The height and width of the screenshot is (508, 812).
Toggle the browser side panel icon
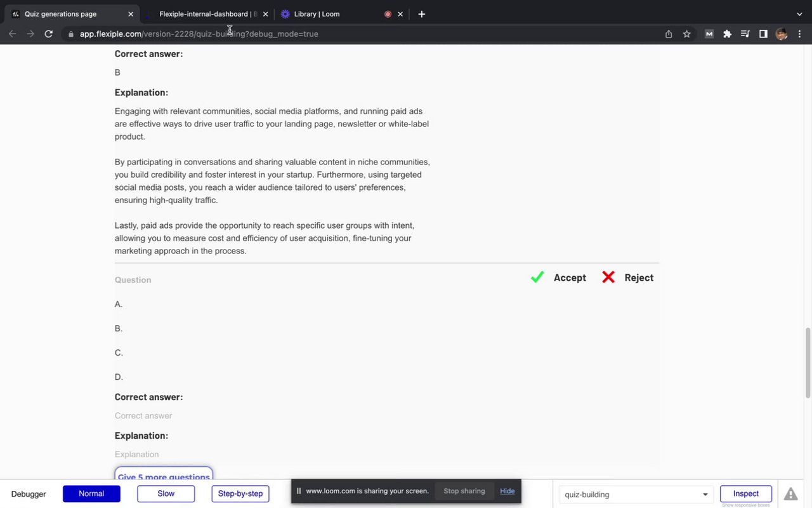[763, 34]
